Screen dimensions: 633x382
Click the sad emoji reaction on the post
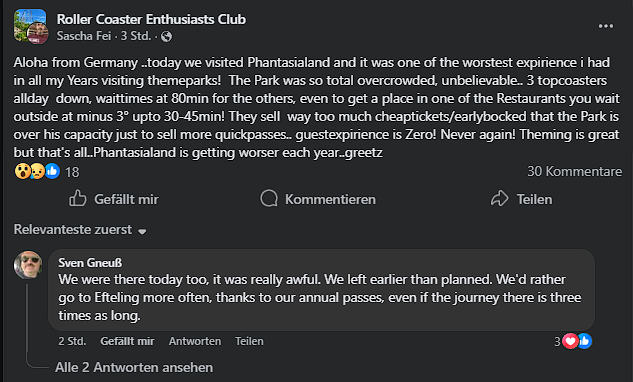pyautogui.click(x=37, y=171)
